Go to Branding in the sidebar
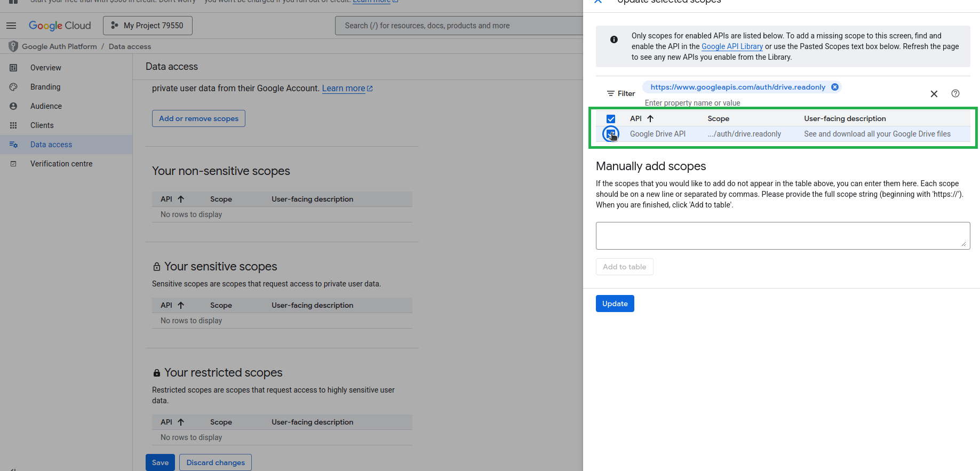Screen dimensions: 980x471 [45, 87]
